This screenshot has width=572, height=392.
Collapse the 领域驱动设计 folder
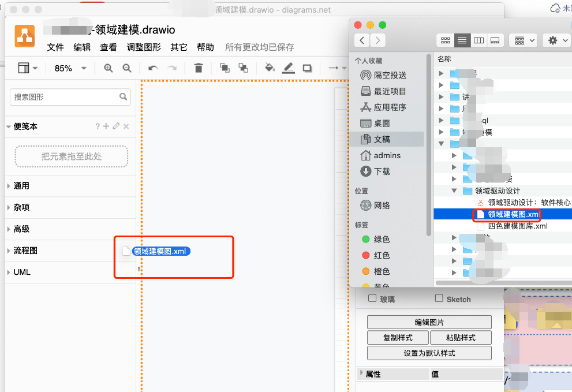pos(454,191)
